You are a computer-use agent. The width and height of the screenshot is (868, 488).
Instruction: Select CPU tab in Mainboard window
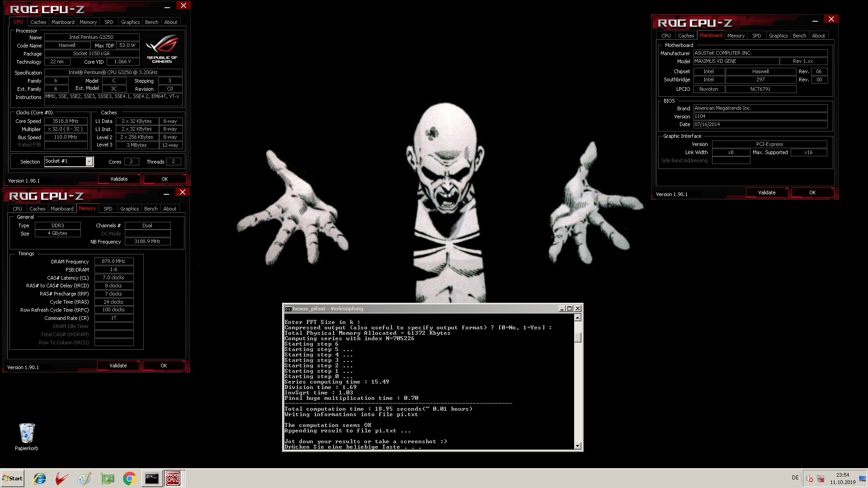point(666,36)
